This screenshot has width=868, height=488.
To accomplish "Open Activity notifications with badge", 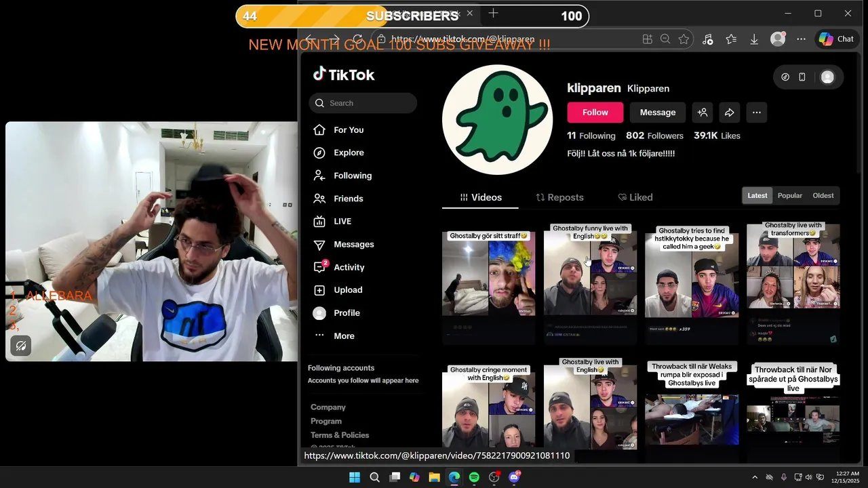I will click(x=339, y=267).
